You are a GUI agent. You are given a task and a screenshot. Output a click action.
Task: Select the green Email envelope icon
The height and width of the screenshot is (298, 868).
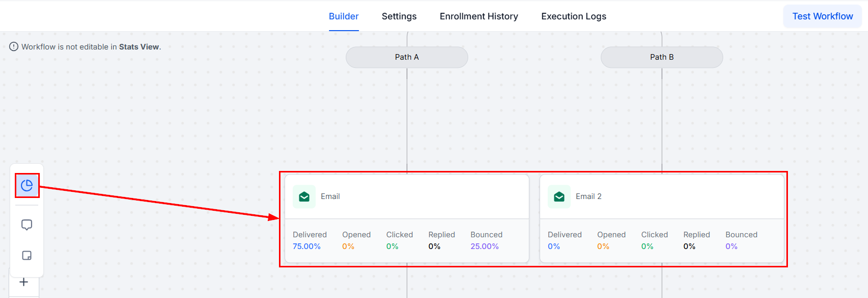304,196
